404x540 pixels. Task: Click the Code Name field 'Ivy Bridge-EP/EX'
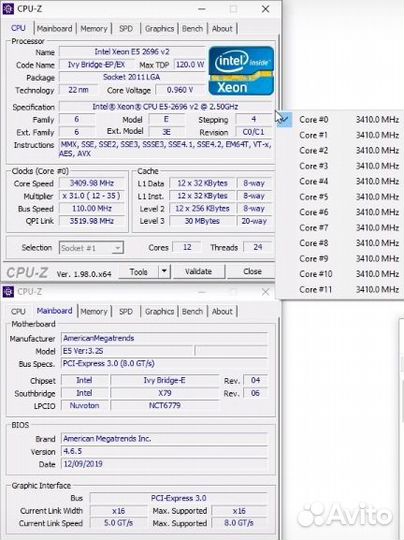(x=96, y=64)
